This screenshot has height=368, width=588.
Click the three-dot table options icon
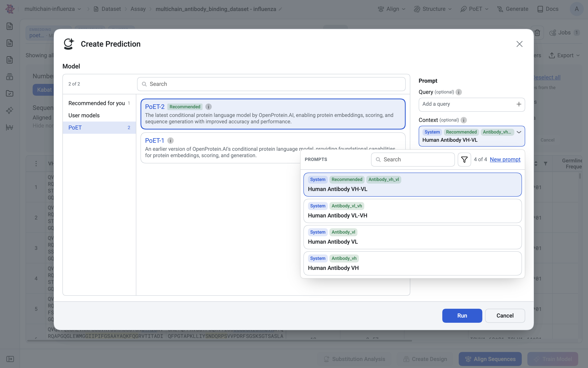coord(36,164)
